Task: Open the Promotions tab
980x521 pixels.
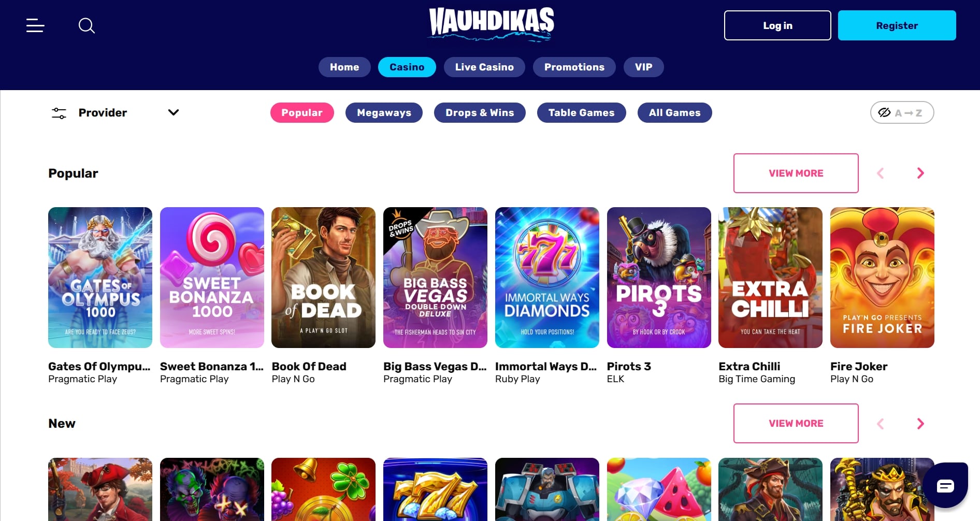Action: click(x=574, y=67)
